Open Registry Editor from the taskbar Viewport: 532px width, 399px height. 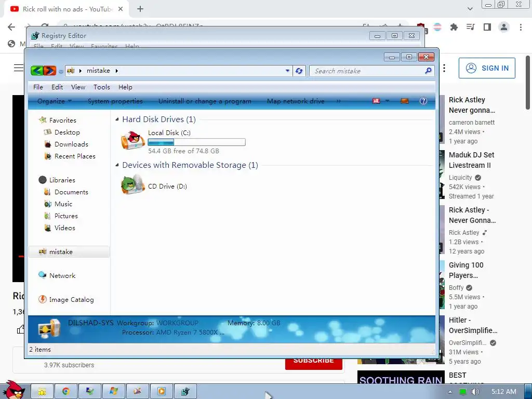185,392
